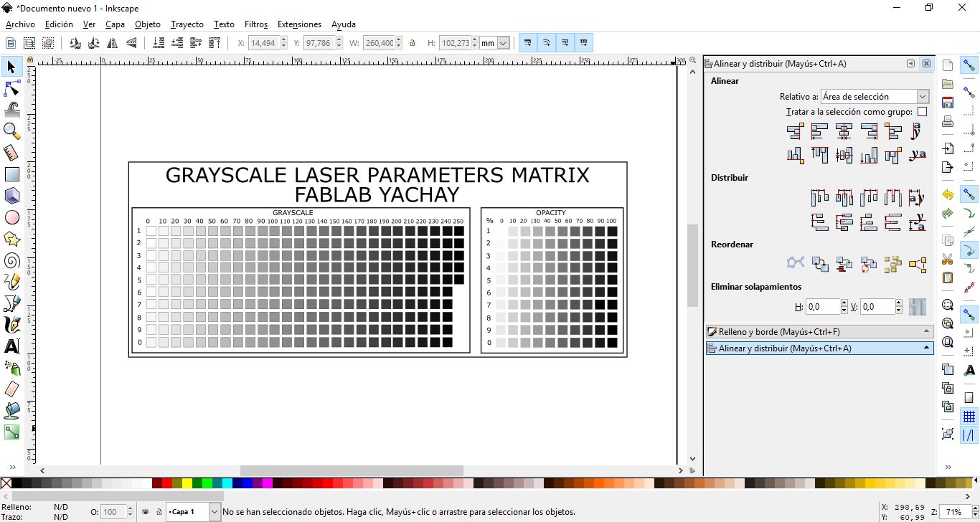Click the no-paint X swatch
Screen dimensions: 980x522
pos(6,483)
